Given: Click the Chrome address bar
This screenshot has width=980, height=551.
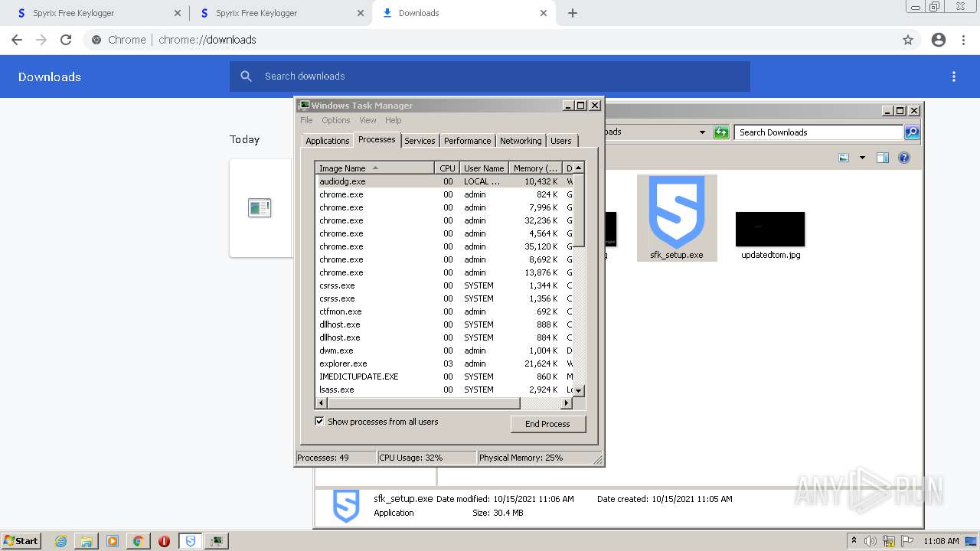Looking at the screenshot, I should pyautogui.click(x=501, y=40).
